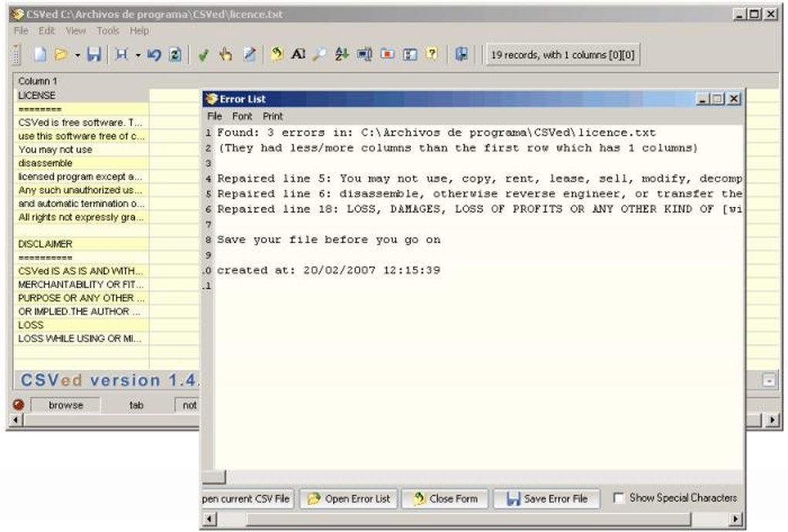Maximize the CSVed main window
788x532 pixels.
point(754,15)
